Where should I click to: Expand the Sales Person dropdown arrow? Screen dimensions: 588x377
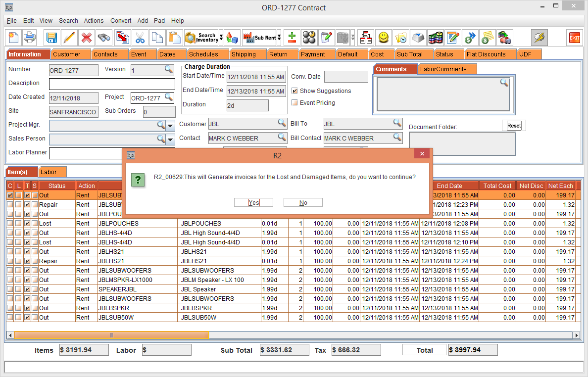coord(170,140)
